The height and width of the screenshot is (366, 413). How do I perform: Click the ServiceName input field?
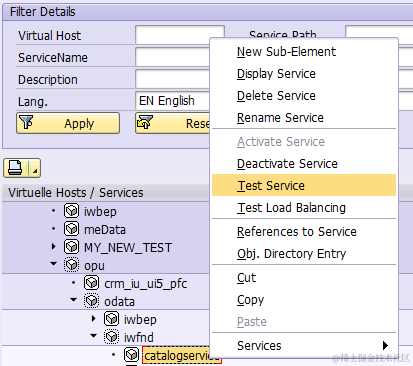pyautogui.click(x=173, y=57)
